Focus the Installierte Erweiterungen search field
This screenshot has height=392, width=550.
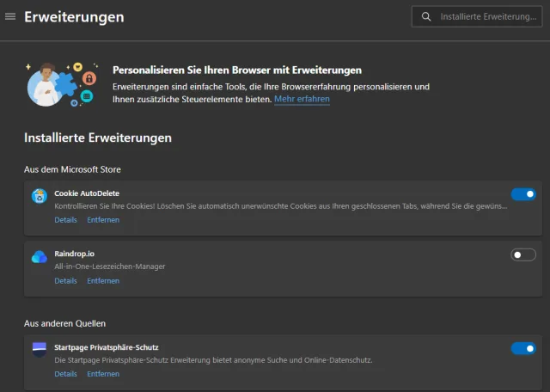click(x=488, y=16)
